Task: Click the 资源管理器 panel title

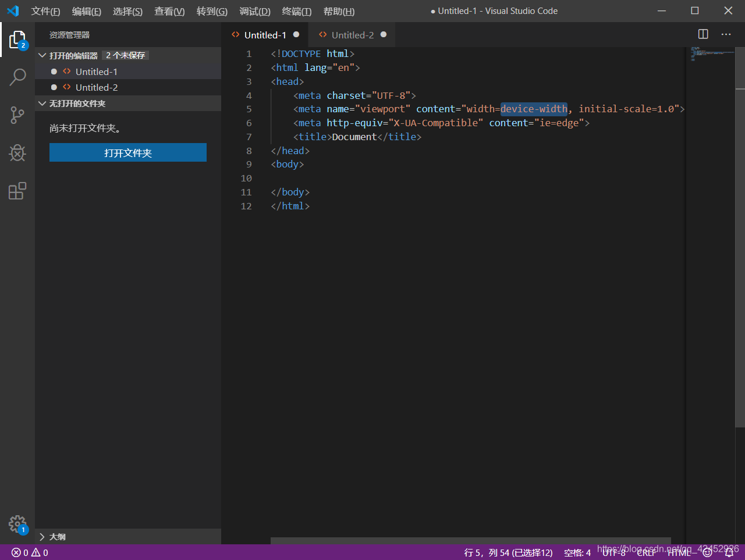Action: [x=69, y=35]
